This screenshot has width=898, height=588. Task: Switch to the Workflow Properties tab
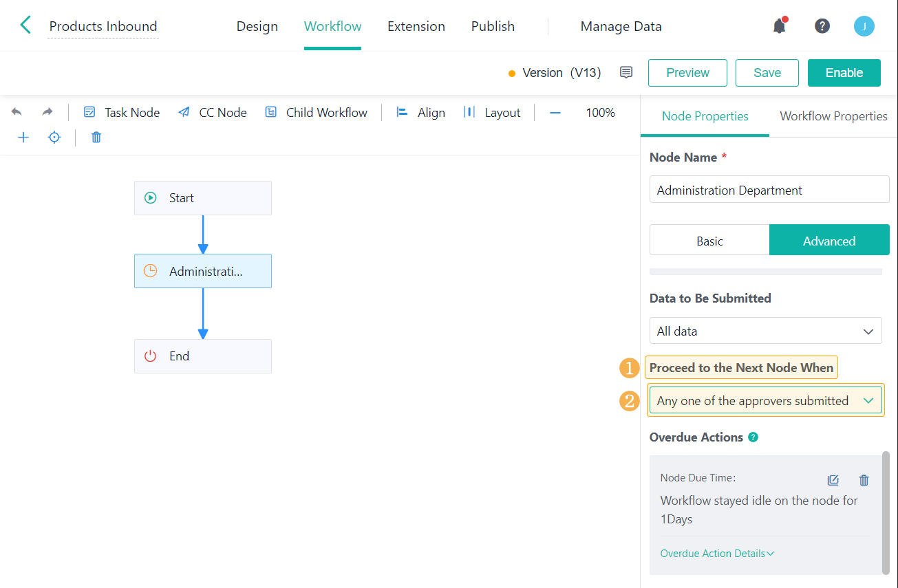pos(833,116)
